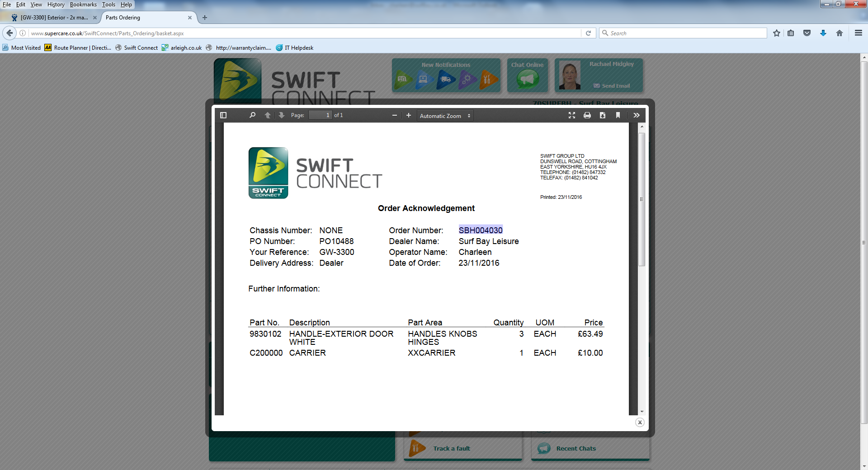Click the PDF current view bookmark icon

[618, 115]
